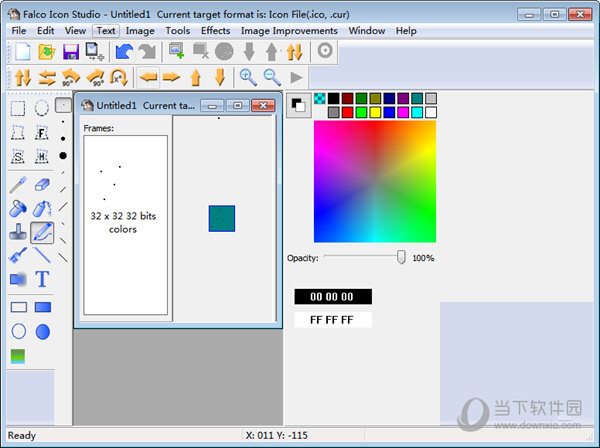Activate the pencil drawing tool
Viewport: 600px width, 448px height.
click(x=42, y=233)
